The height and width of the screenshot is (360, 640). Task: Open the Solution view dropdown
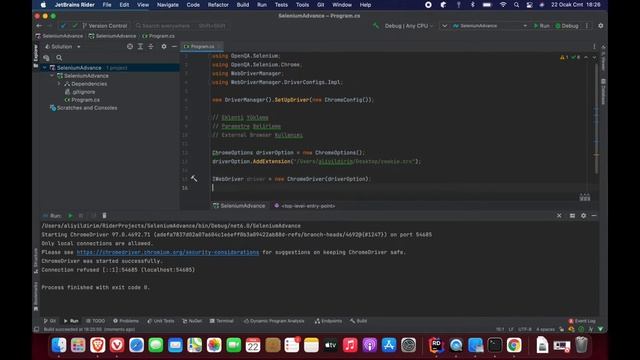(x=62, y=47)
